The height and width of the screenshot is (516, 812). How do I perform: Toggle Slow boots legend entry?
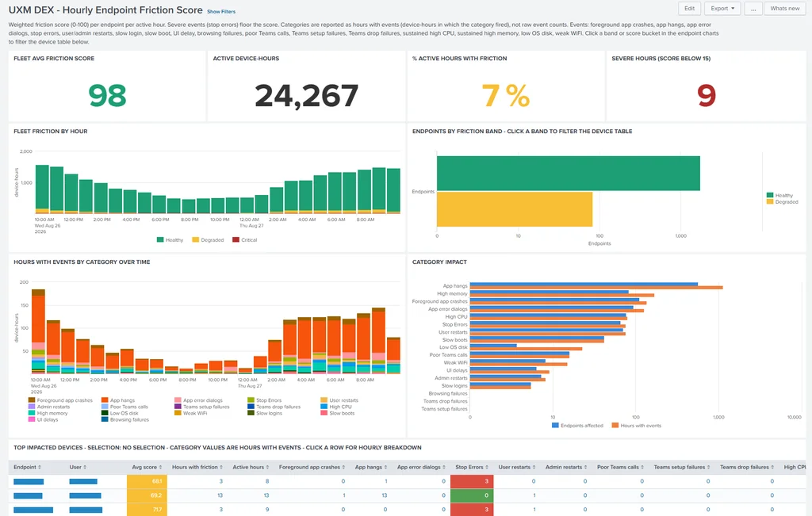338,414
